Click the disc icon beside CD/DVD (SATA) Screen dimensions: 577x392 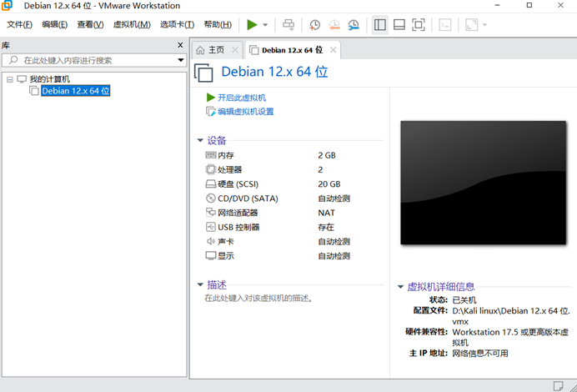tap(210, 198)
